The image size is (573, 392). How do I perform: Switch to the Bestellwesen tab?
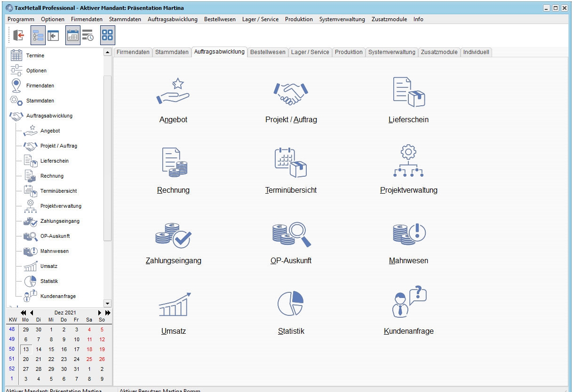268,52
